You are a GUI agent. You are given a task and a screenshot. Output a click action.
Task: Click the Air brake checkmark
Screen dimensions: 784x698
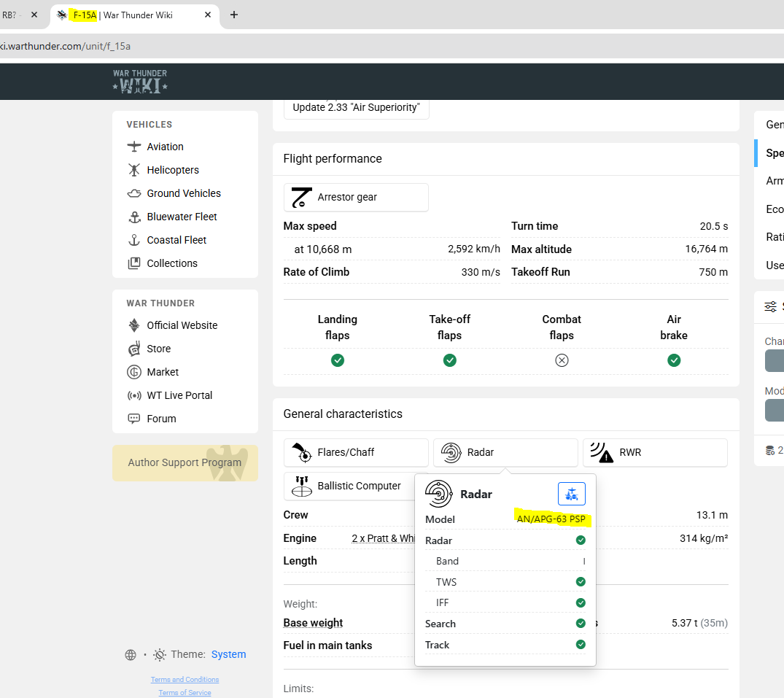(x=674, y=360)
